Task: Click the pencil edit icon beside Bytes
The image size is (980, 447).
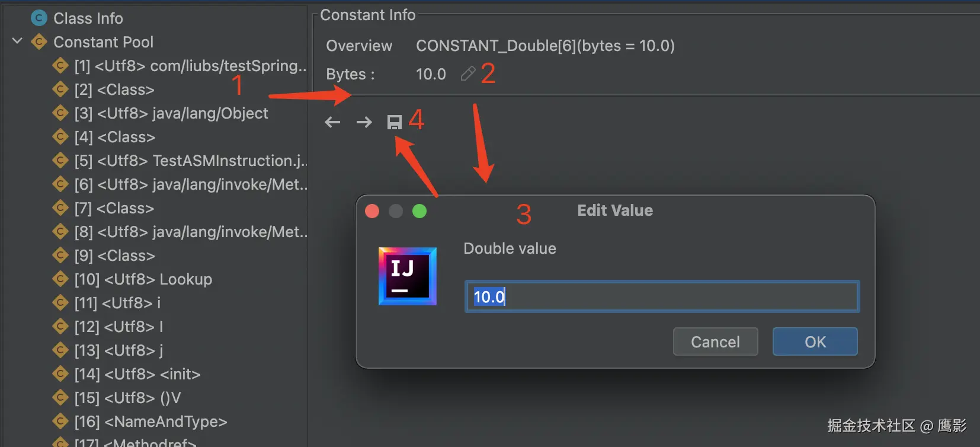Action: point(467,74)
